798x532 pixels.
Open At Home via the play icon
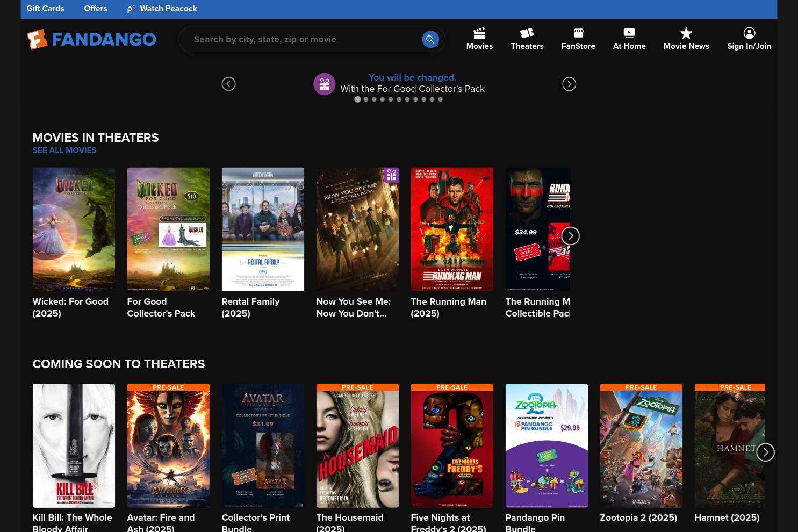tap(629, 33)
